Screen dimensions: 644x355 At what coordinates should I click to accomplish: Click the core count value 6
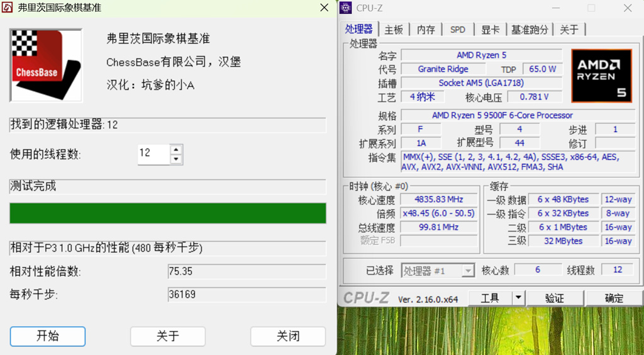[537, 269]
